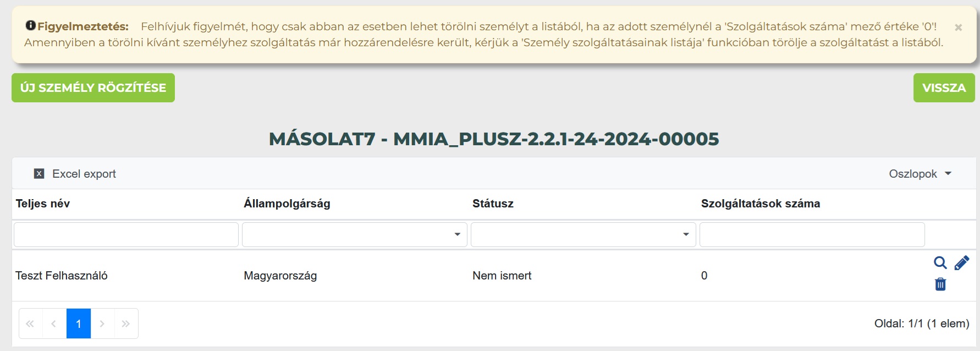
Task: Sort by the Teljes név column header
Action: [43, 204]
